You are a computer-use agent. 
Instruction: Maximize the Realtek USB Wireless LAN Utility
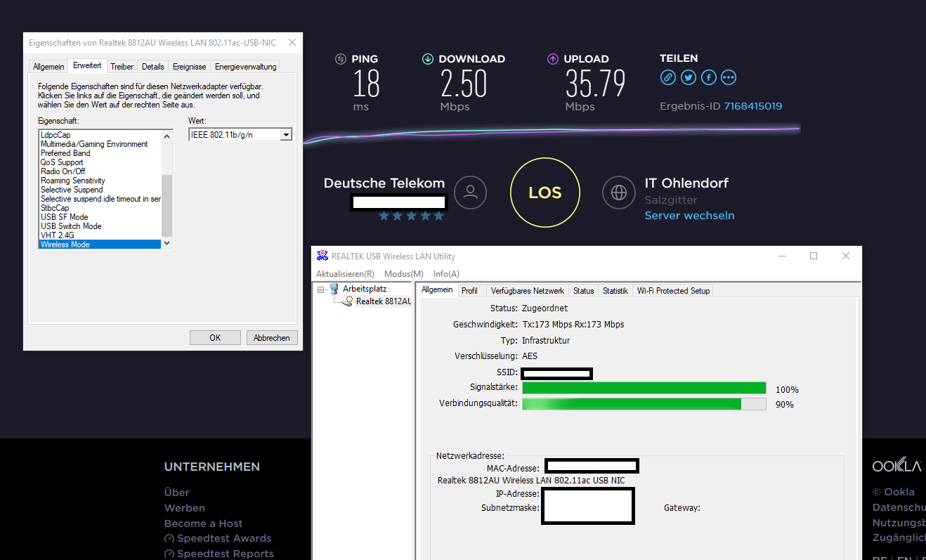point(814,256)
